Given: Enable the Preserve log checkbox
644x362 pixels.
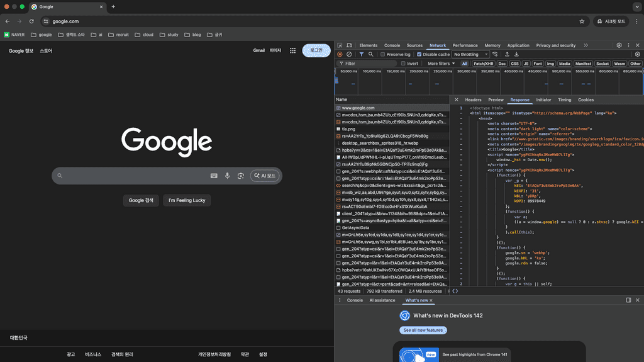Looking at the screenshot, I should coord(383,55).
